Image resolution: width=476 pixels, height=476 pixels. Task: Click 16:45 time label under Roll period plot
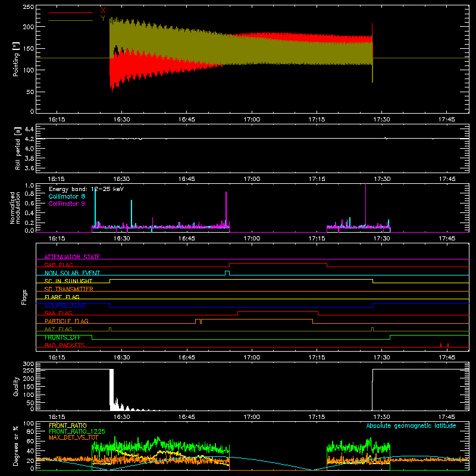186,179
